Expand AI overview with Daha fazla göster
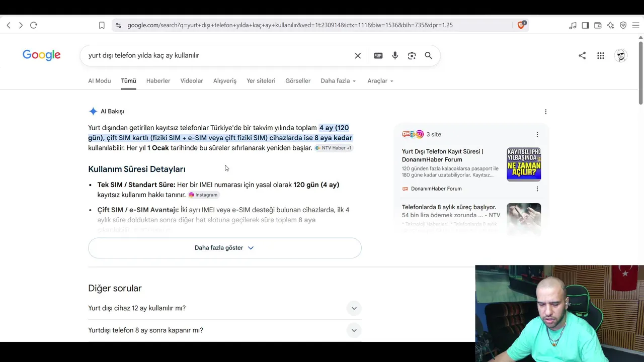 coord(224,248)
